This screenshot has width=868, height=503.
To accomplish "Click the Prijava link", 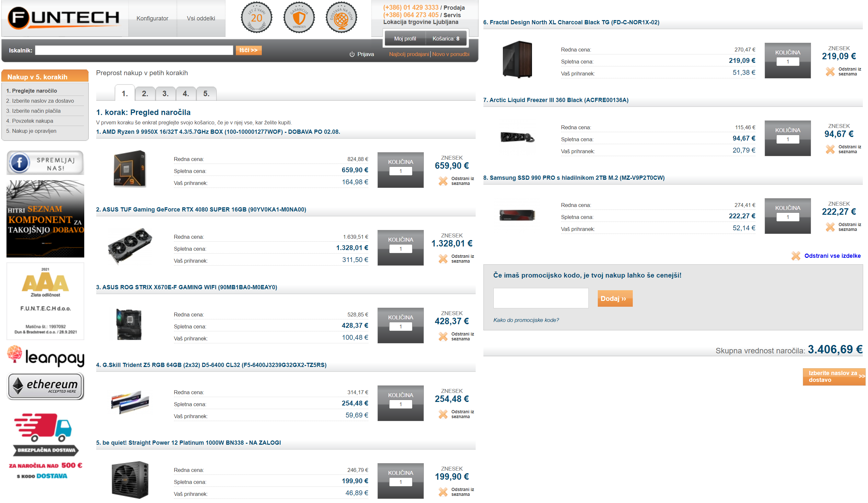I will point(365,54).
